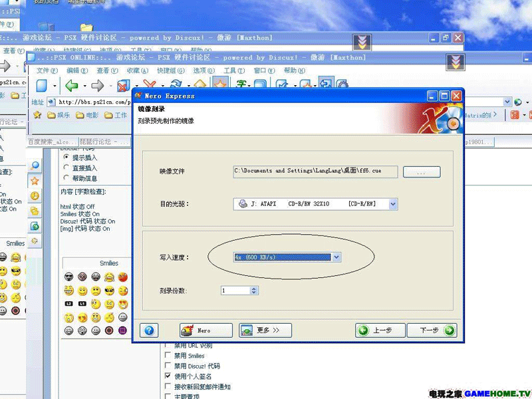Click the 下一步 button in Nero Express
Image resolution: width=532 pixels, height=399 pixels.
[432, 330]
